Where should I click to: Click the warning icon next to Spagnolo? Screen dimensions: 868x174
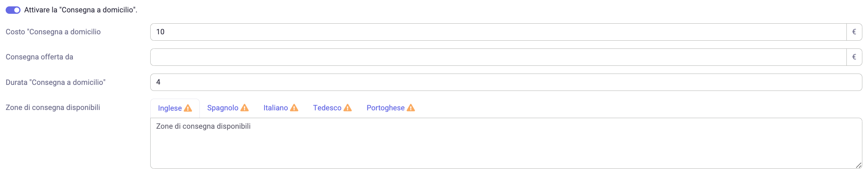(245, 108)
